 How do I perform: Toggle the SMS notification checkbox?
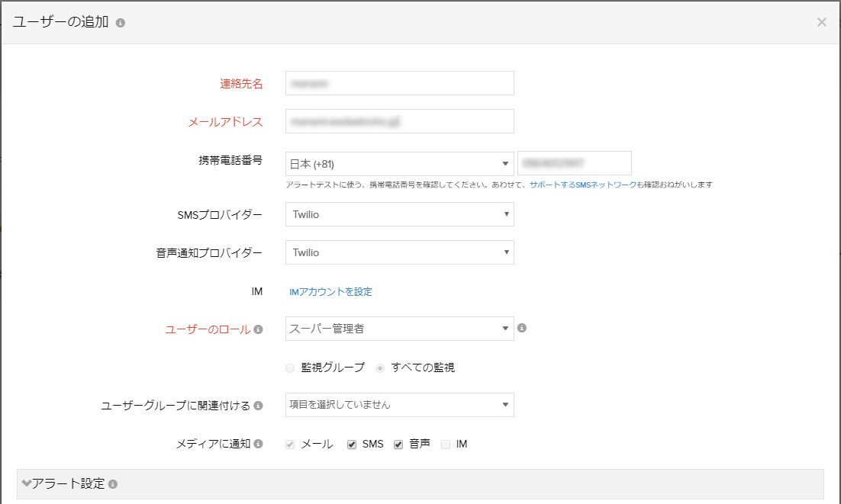click(352, 445)
